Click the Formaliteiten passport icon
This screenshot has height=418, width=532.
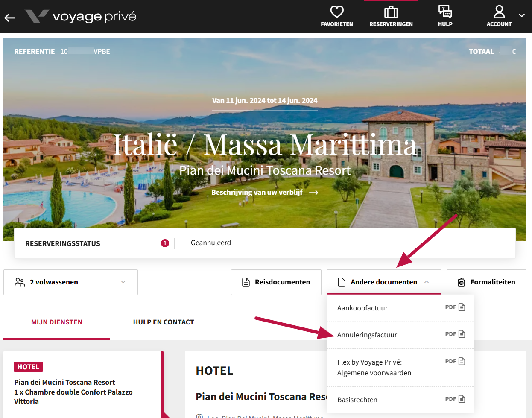pos(462,282)
